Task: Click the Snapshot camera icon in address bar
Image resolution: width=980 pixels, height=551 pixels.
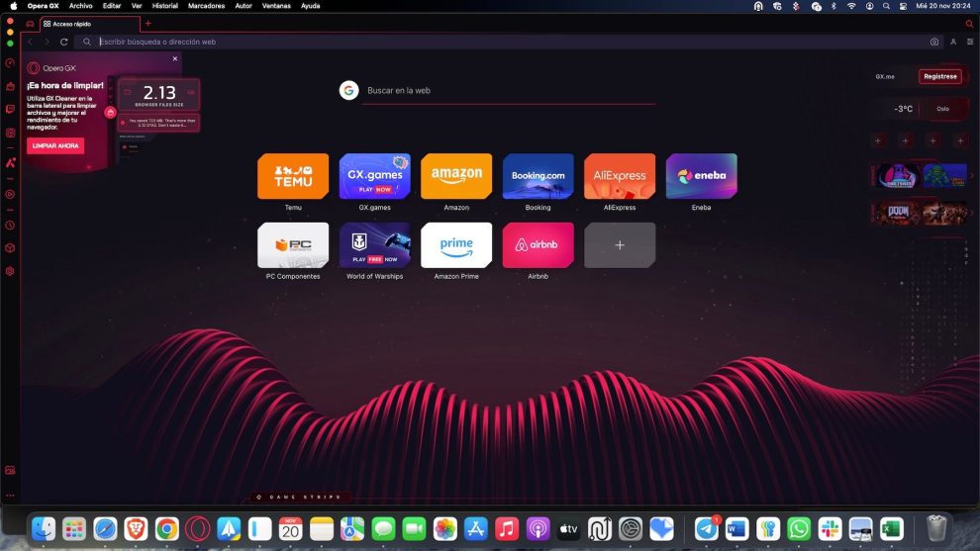Action: 933,42
